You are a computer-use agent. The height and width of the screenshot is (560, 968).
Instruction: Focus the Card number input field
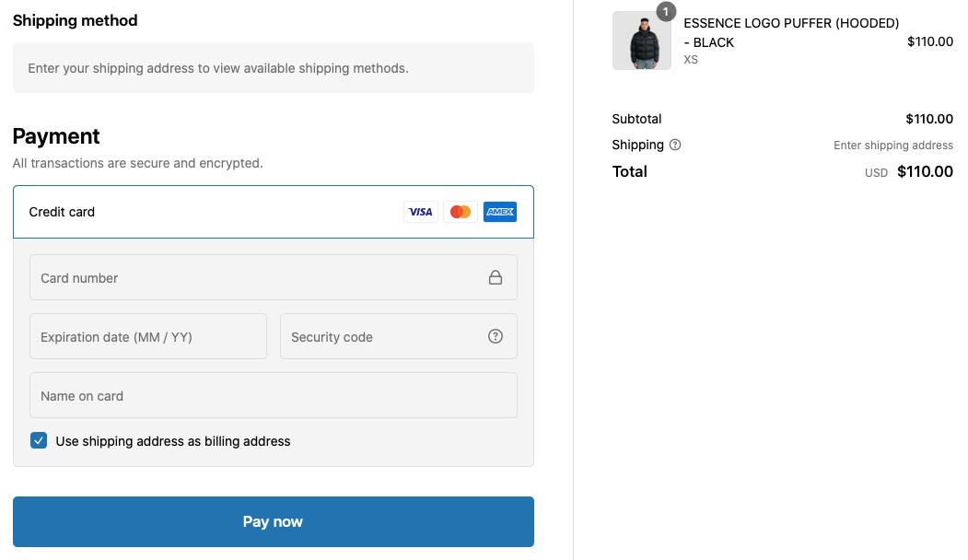click(x=274, y=277)
